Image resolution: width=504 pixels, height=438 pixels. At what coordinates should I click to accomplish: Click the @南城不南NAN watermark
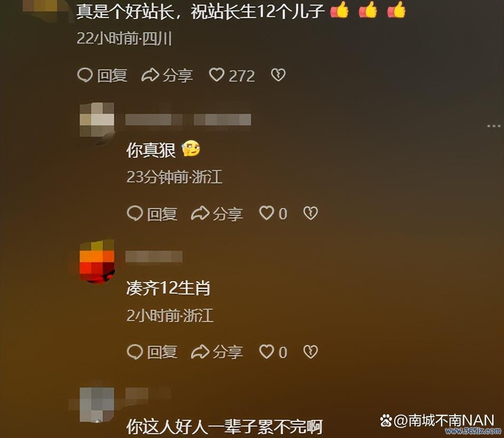[x=437, y=420]
